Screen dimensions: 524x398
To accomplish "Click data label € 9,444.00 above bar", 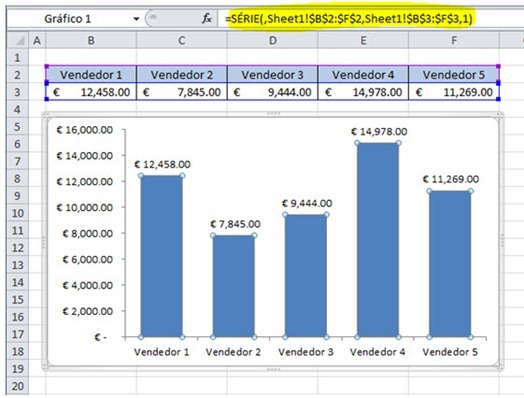I will click(307, 203).
